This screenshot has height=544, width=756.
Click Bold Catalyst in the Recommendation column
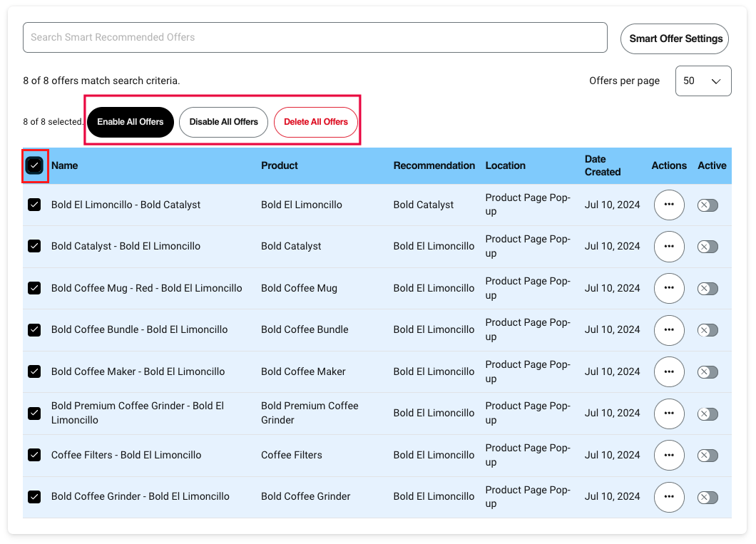tap(424, 205)
